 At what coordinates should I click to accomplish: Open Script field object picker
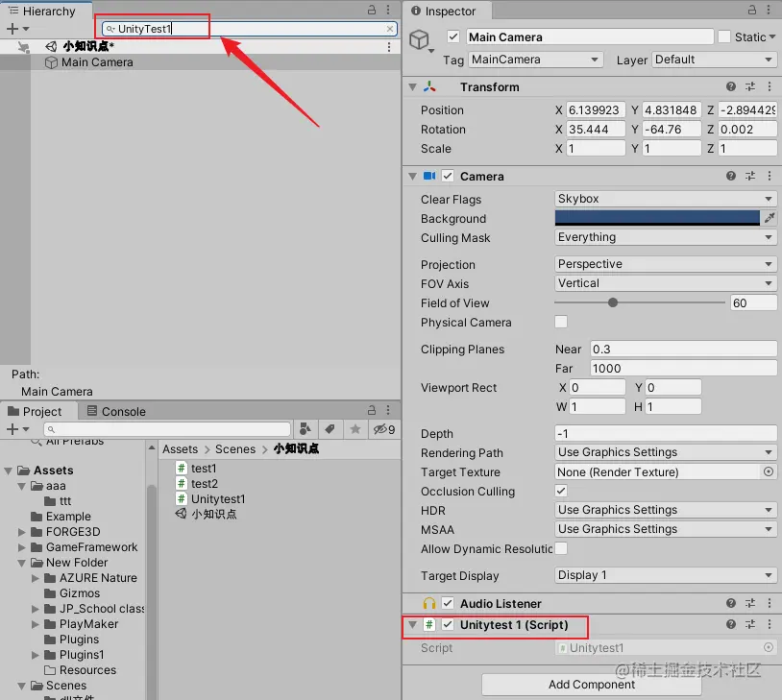click(x=769, y=647)
